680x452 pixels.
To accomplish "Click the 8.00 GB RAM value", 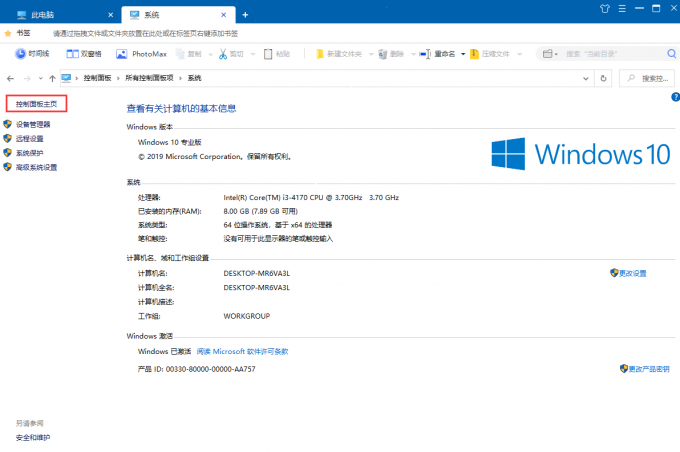I will coord(261,211).
